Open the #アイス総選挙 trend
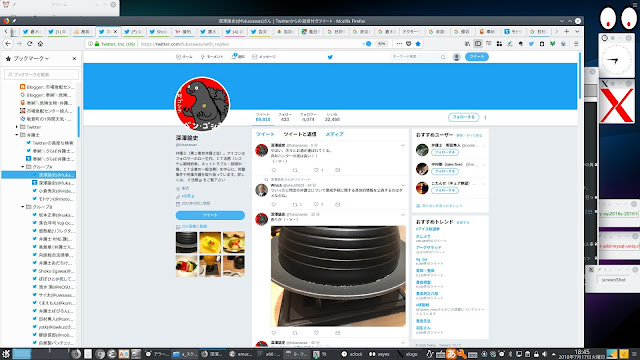This screenshot has height=360, width=640. (x=428, y=229)
